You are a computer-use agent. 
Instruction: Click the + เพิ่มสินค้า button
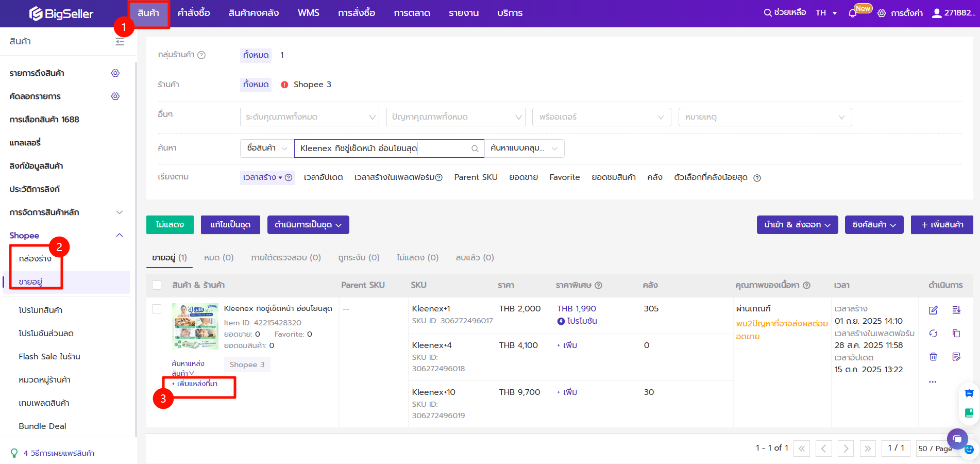pos(941,225)
